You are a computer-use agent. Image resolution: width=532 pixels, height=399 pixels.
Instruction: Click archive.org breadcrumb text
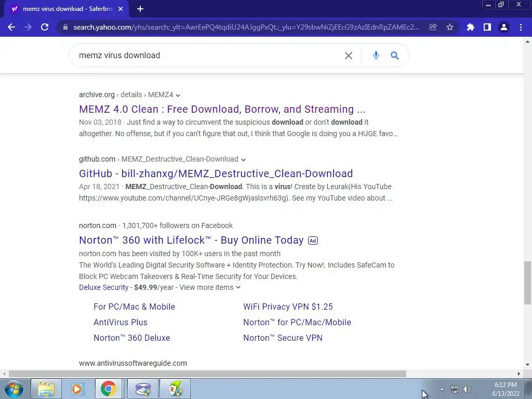pyautogui.click(x=97, y=95)
